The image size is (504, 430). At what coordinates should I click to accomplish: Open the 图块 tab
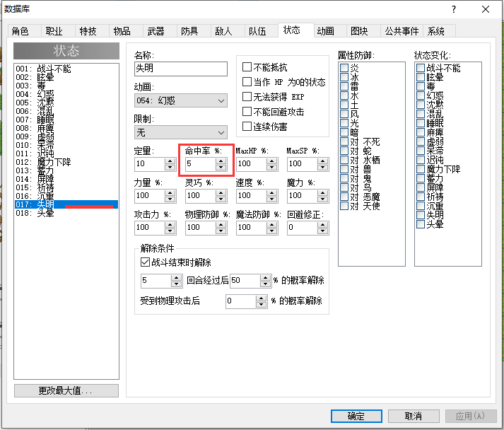359,31
